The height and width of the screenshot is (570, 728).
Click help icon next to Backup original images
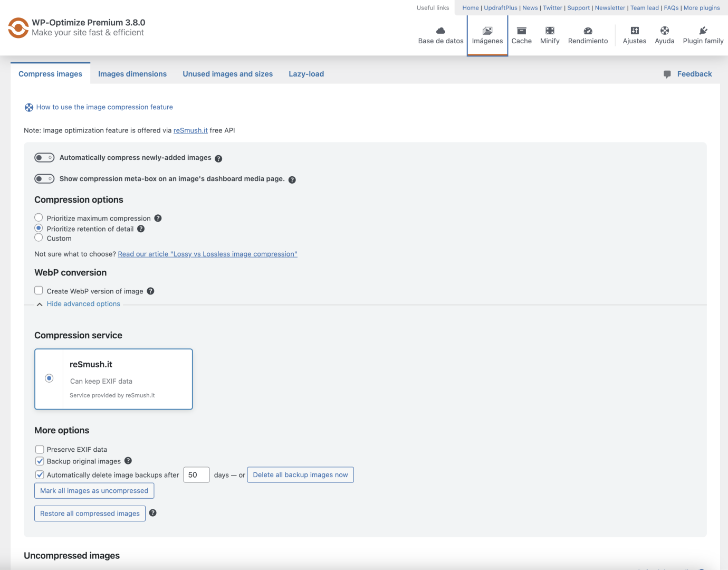point(128,461)
